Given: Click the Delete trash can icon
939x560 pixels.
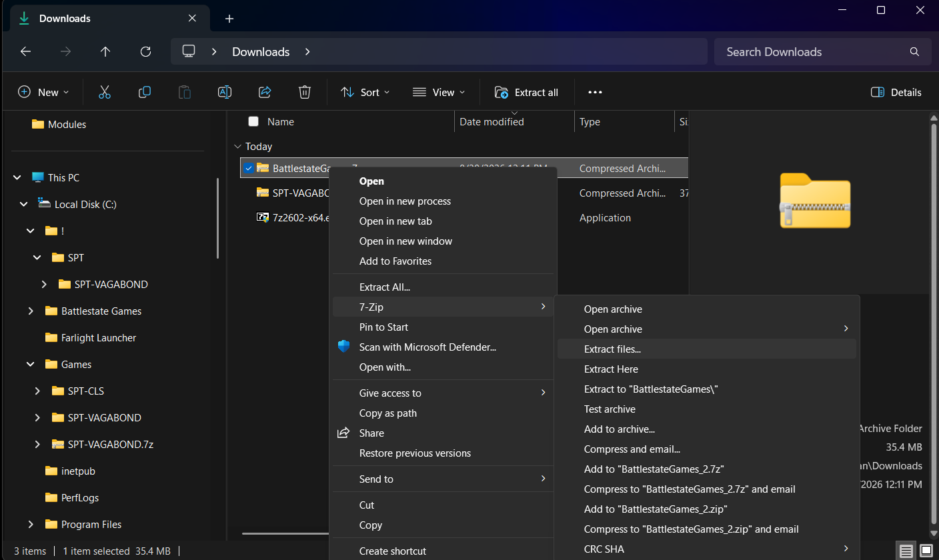Looking at the screenshot, I should (305, 92).
